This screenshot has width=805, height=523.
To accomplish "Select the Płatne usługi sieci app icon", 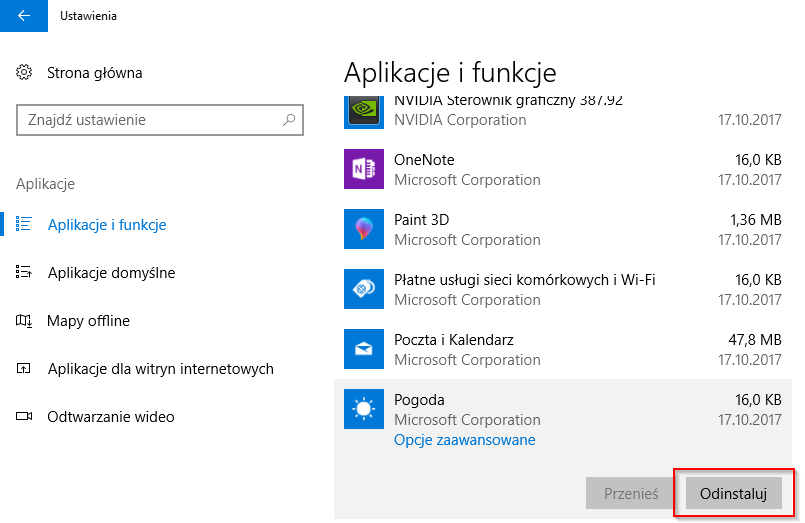I will [363, 289].
